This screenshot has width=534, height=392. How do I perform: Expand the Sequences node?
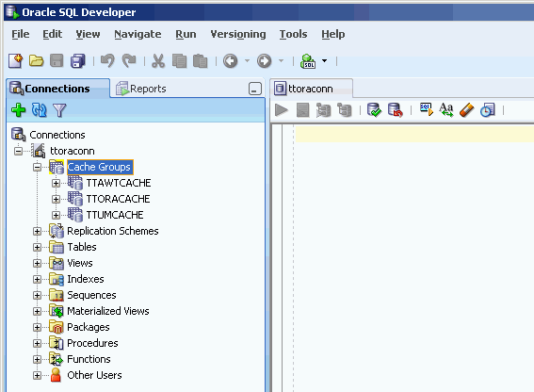37,295
